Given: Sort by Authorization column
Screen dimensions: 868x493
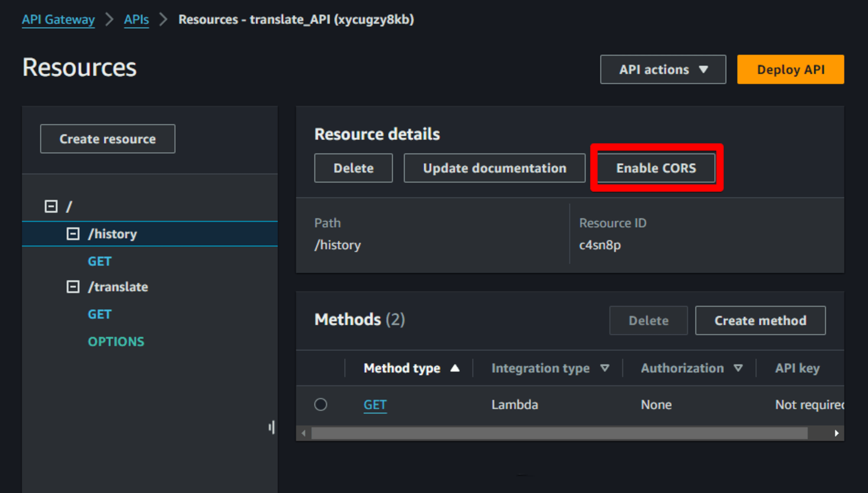Looking at the screenshot, I should 691,368.
